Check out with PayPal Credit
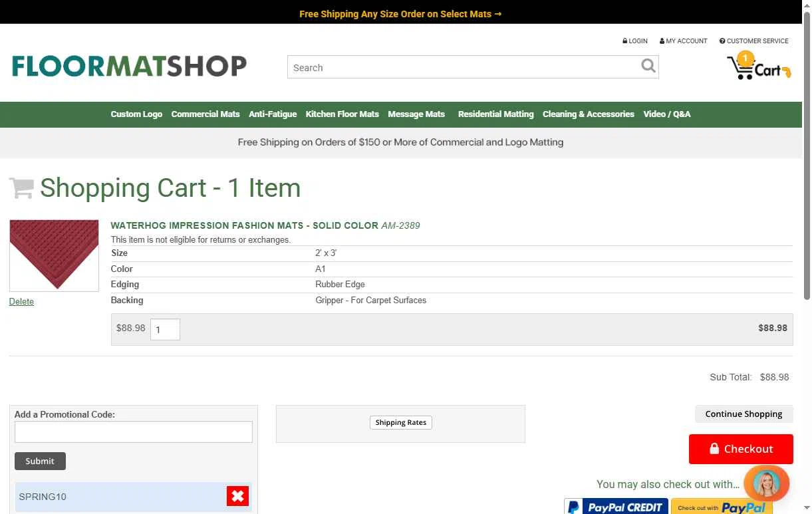 coord(616,507)
